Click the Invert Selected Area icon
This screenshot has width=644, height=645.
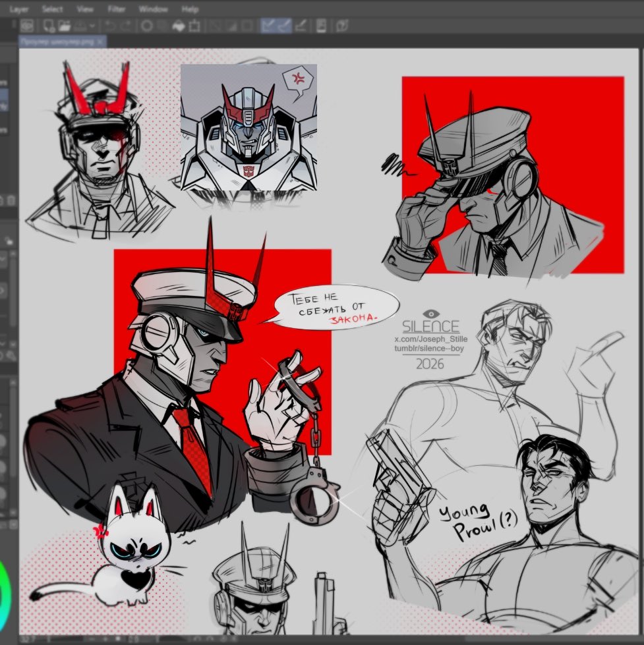click(231, 26)
